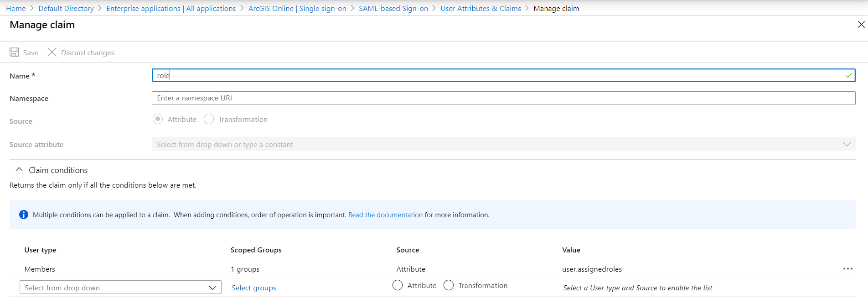Click Select a User type and Source hint

pyautogui.click(x=637, y=288)
